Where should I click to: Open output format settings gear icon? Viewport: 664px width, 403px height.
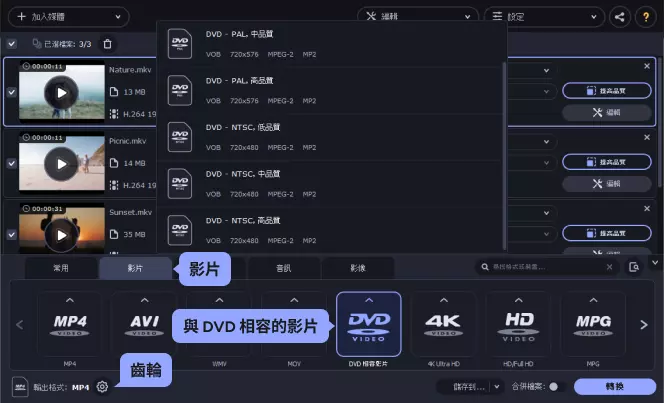[x=102, y=386]
